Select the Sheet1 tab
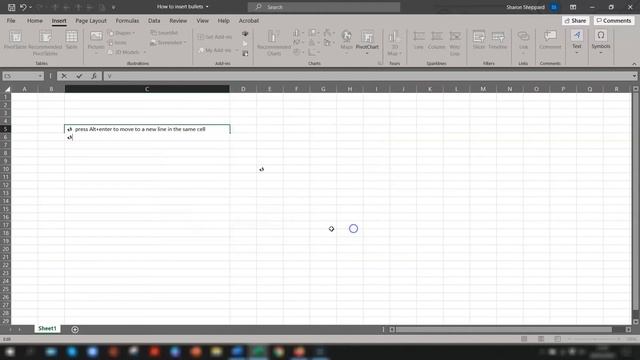Image resolution: width=640 pixels, height=360 pixels. pos(47,329)
